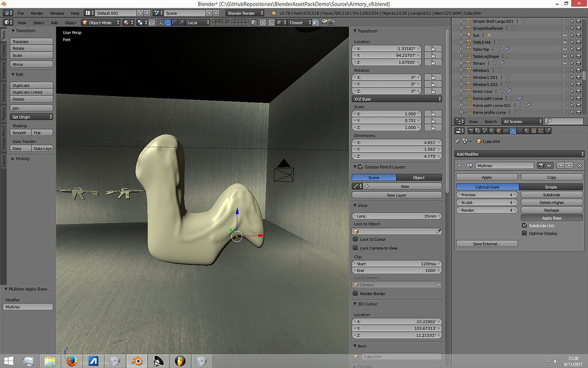Hide the Sun object using its eye icon

565,35
